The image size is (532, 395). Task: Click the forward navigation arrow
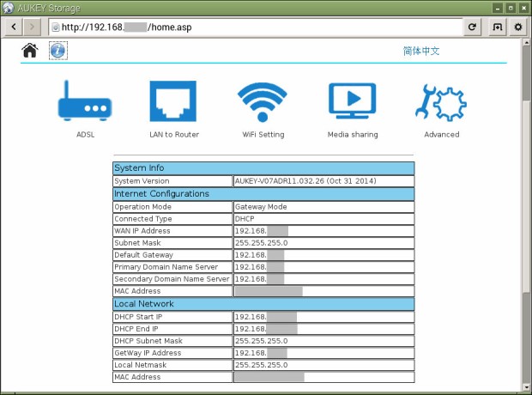(x=32, y=27)
